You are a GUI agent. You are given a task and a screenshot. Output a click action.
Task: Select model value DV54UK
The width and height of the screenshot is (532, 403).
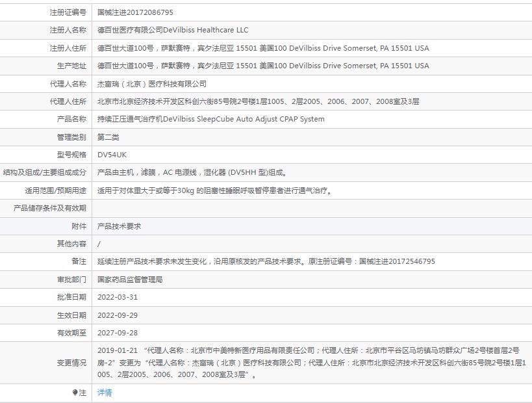pyautogui.click(x=112, y=155)
